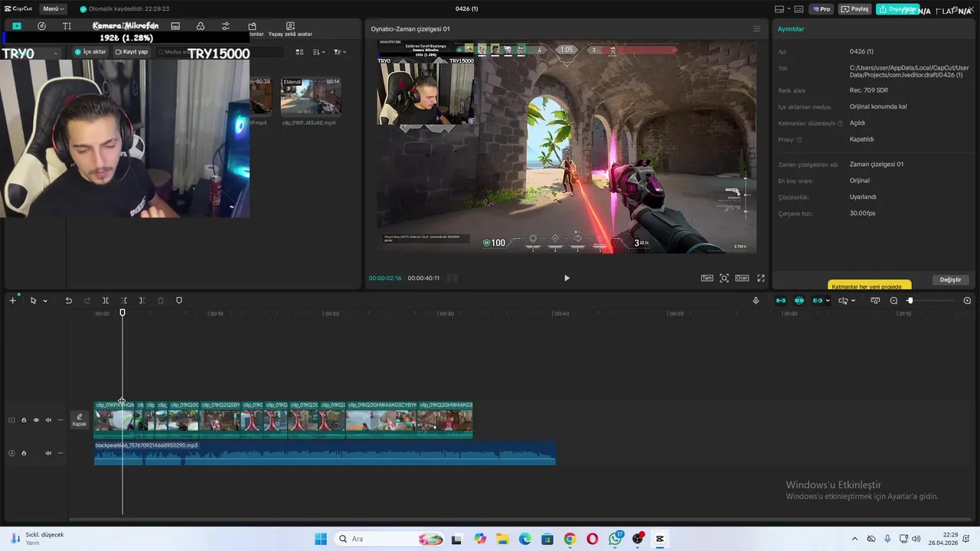Add a new track with plus icon
This screenshot has height=551, width=980.
pos(12,301)
